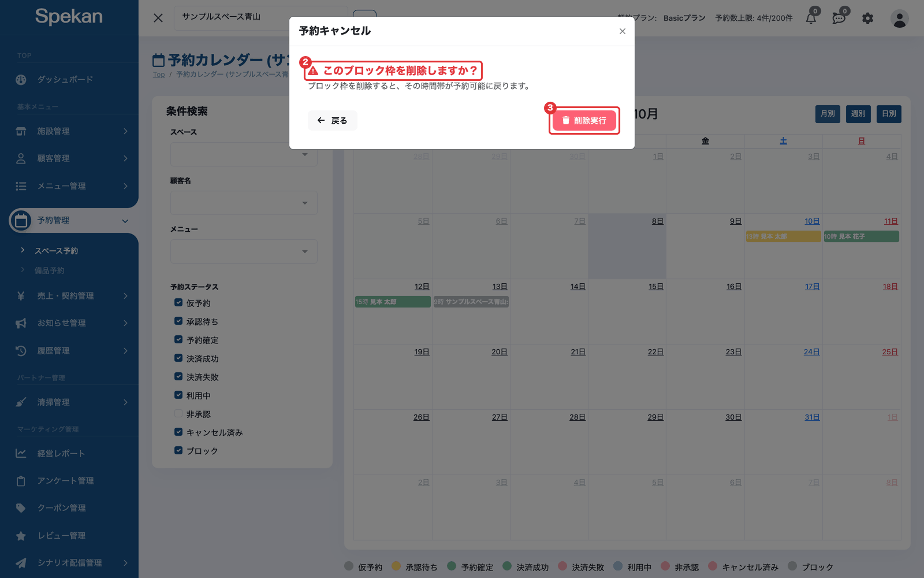Click the お知らせ管理 megaphone icon

tap(21, 323)
